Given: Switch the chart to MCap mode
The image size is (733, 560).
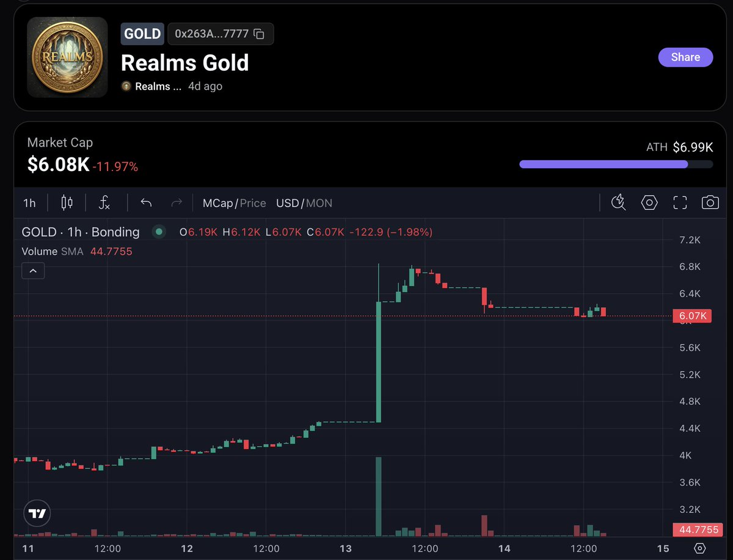Looking at the screenshot, I should tap(219, 203).
